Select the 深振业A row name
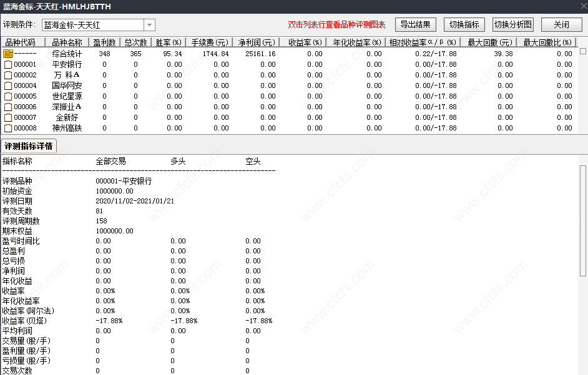The height and width of the screenshot is (375, 588). [67, 107]
